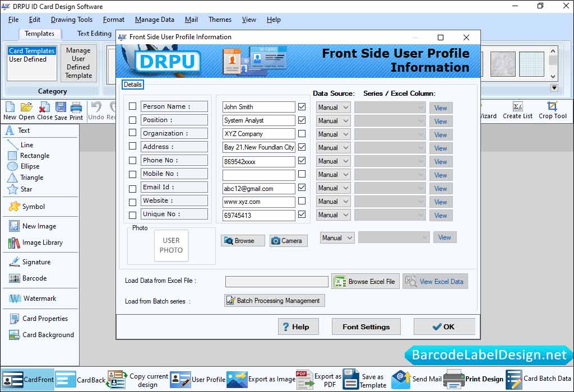Open Person Name data source dropdown

pyautogui.click(x=333, y=108)
